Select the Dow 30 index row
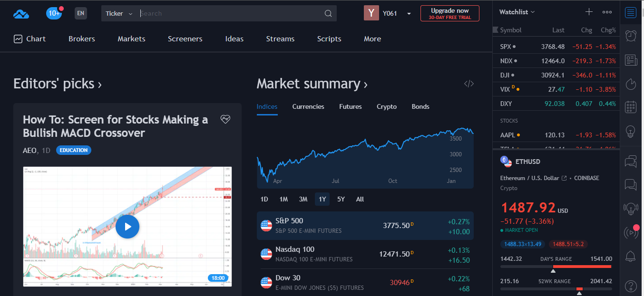 (365, 283)
